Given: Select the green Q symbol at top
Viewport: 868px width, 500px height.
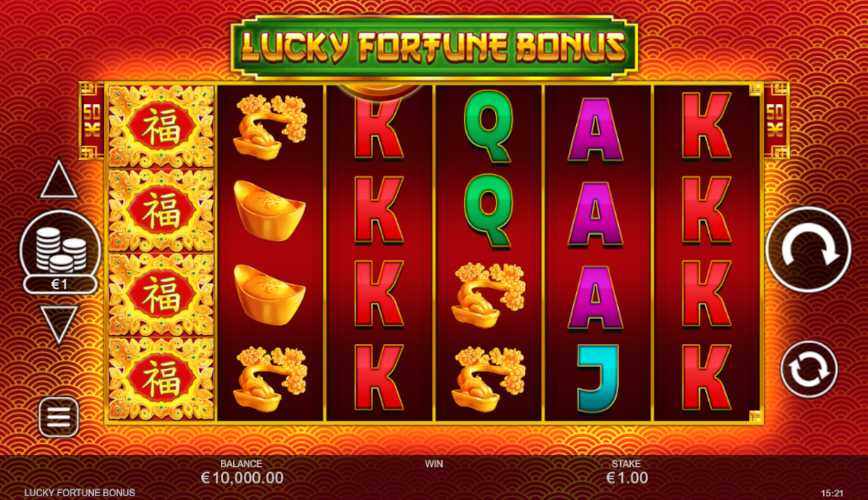Looking at the screenshot, I should [x=488, y=127].
